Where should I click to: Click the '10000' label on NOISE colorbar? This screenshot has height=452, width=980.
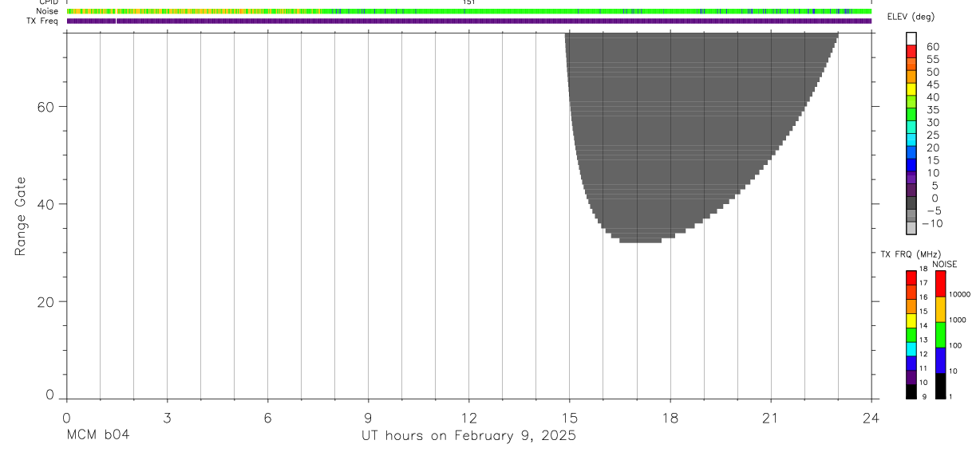959,294
